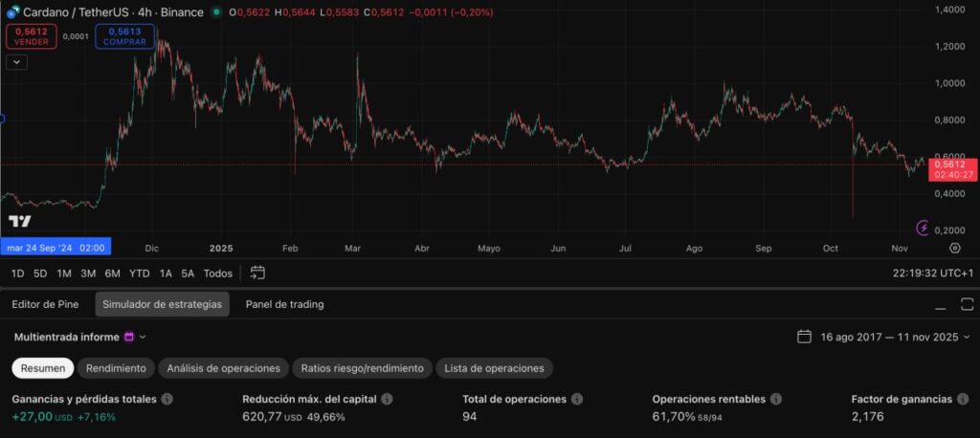
Task: Select the 5A time range
Action: click(x=188, y=274)
